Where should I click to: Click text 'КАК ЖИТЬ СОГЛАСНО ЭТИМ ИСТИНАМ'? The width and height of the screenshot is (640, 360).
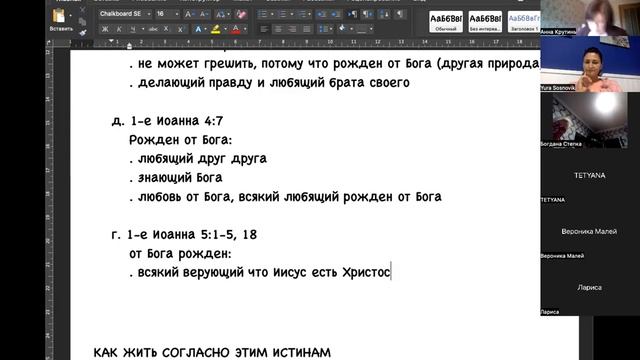pos(212,352)
